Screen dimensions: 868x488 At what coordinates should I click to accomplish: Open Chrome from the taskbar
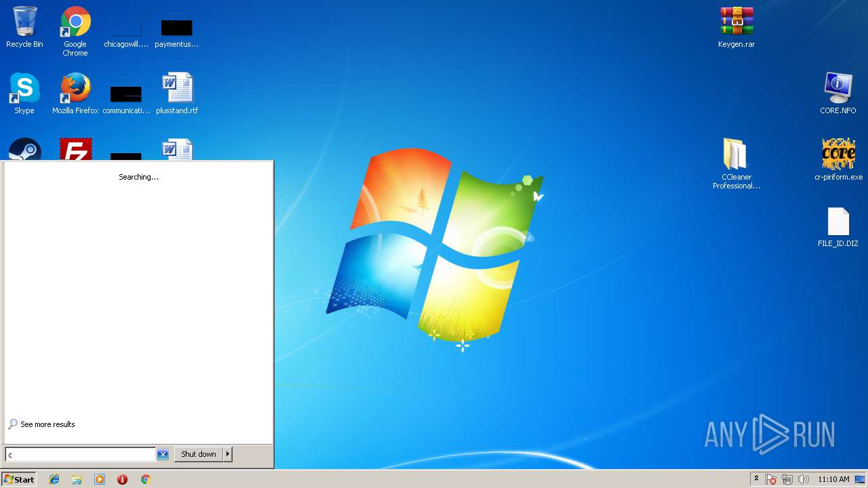click(145, 479)
